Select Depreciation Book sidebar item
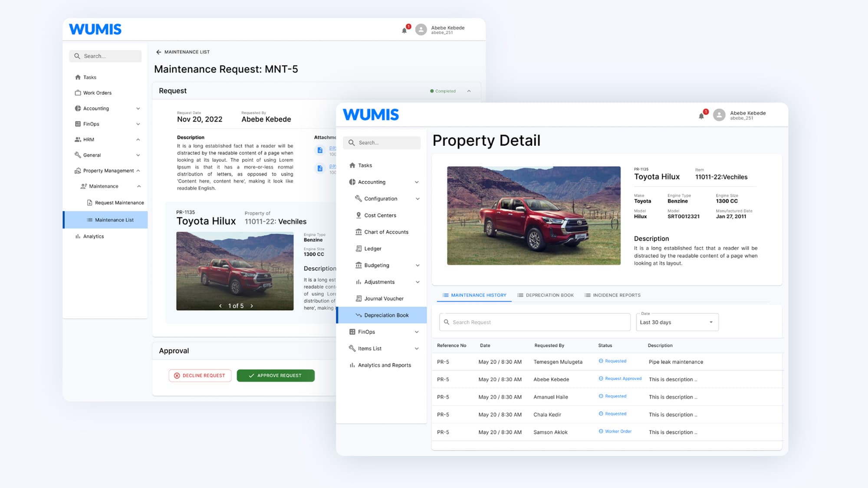The image size is (868, 488). tap(382, 315)
